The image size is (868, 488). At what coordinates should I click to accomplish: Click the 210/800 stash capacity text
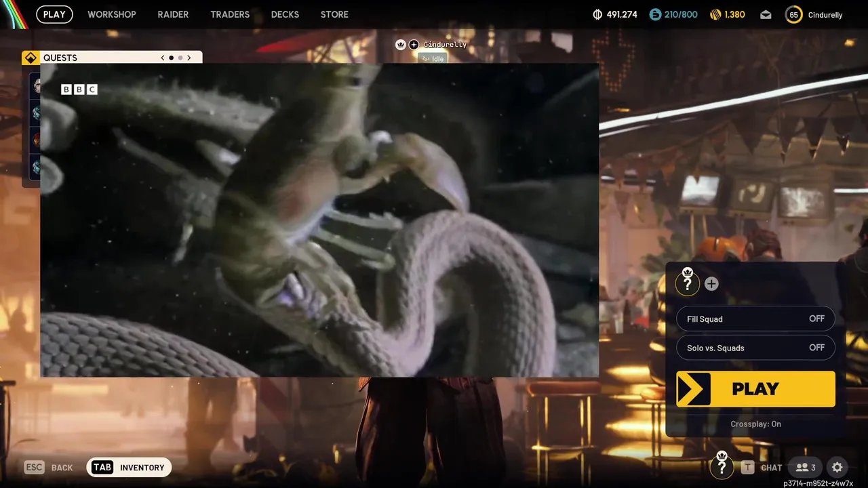click(x=682, y=14)
